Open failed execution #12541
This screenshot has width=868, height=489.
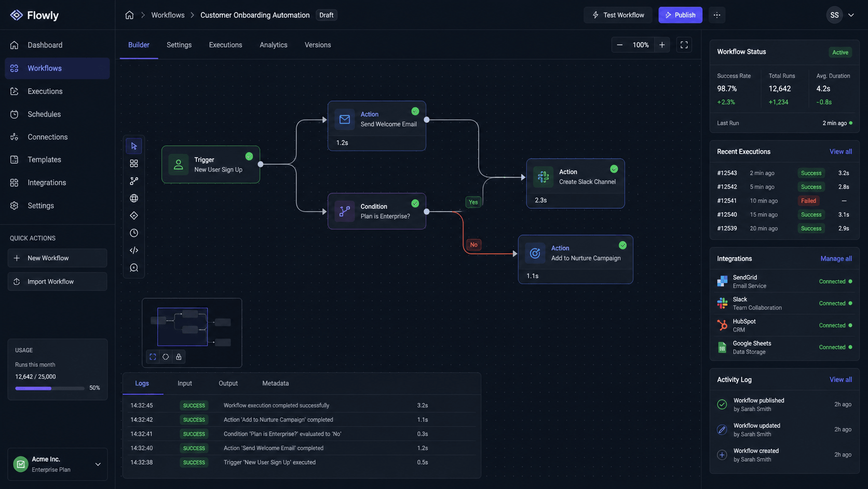click(784, 201)
